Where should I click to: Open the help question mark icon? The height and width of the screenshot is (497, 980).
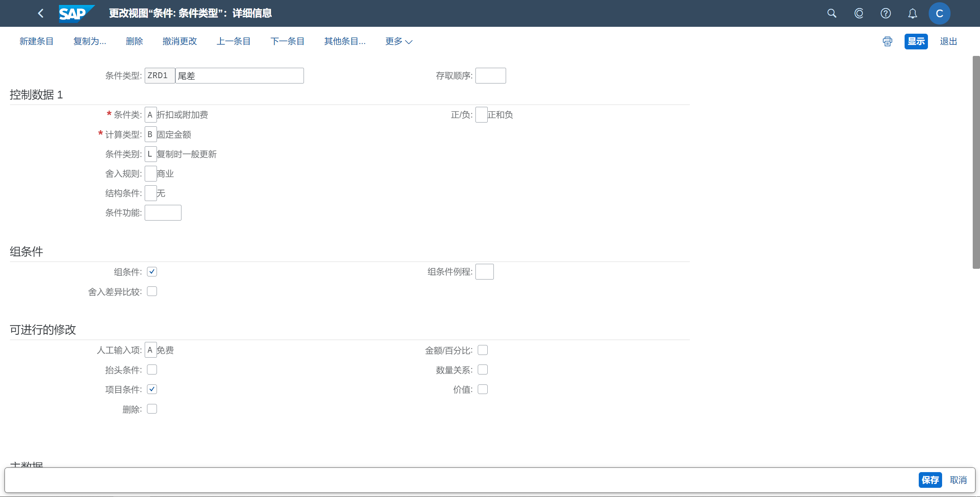coord(885,13)
